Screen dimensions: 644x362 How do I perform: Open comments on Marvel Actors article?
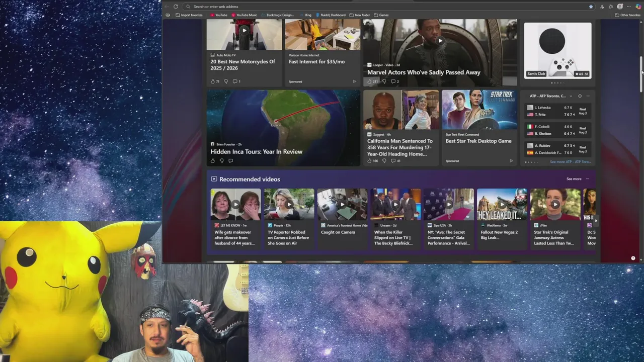coord(394,81)
